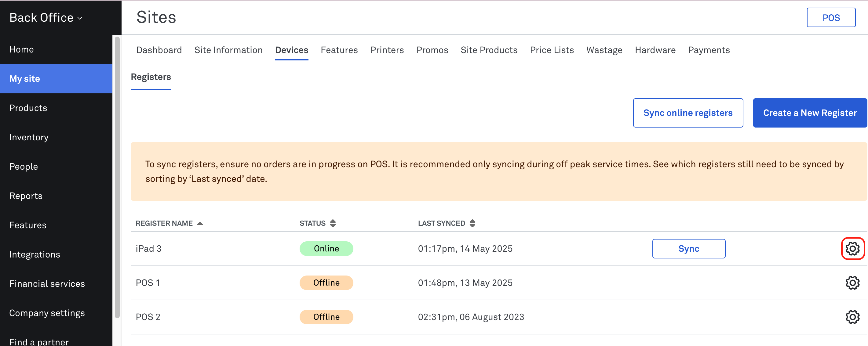Click the POS 2 register name
The width and height of the screenshot is (868, 346).
pos(148,317)
